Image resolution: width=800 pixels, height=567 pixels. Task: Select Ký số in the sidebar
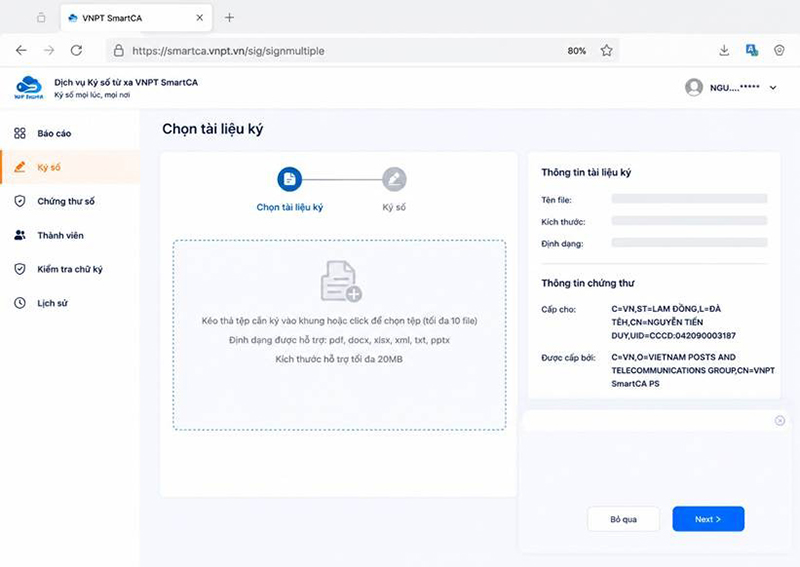point(70,167)
